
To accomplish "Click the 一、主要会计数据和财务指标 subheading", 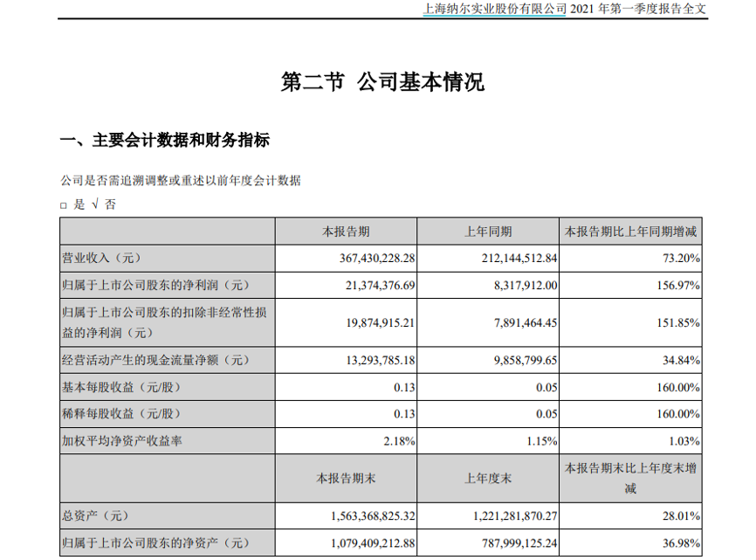I will (164, 140).
